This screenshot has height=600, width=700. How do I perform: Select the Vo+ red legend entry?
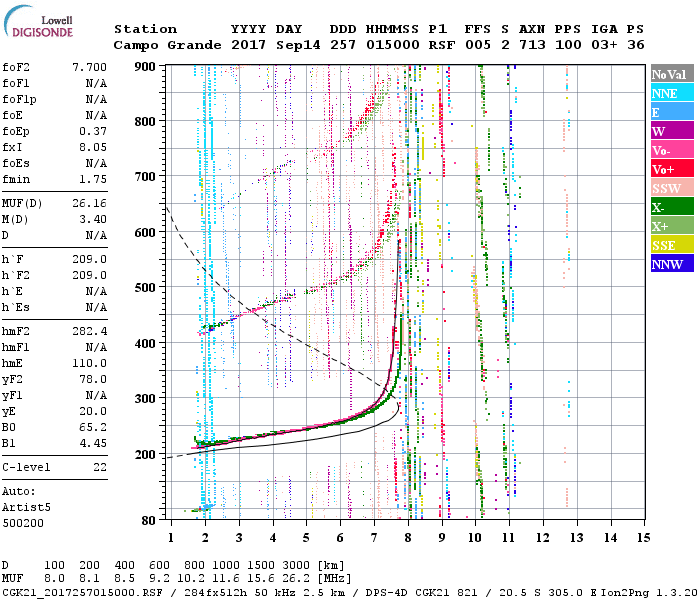(x=671, y=169)
